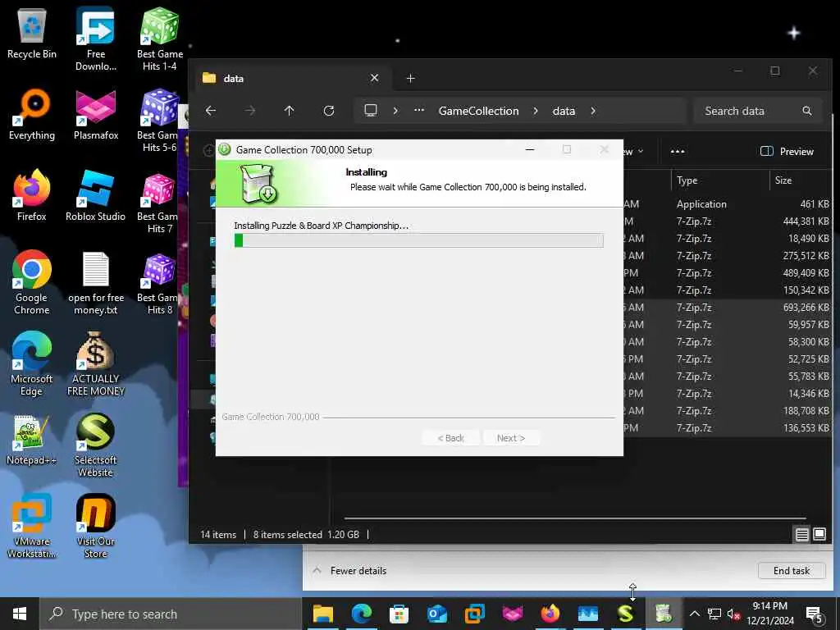840x630 pixels.
Task: Launch Firefox from the desktop
Action: (x=32, y=195)
